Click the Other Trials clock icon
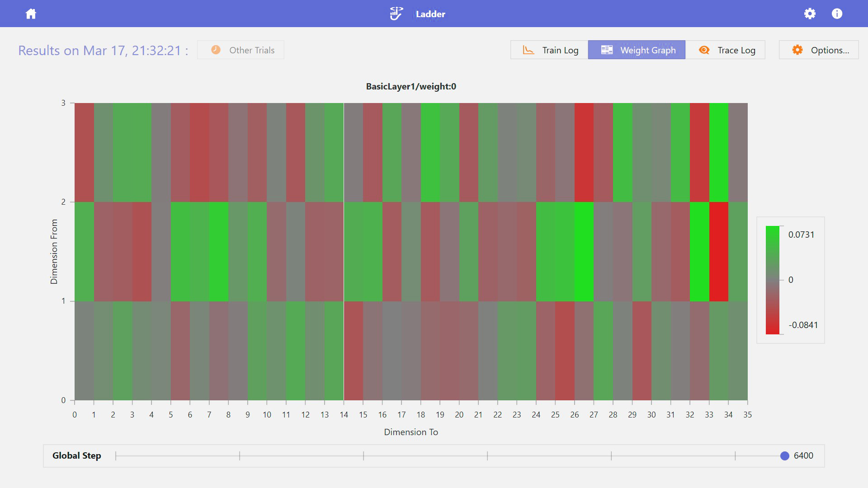The width and height of the screenshot is (868, 488). [216, 50]
